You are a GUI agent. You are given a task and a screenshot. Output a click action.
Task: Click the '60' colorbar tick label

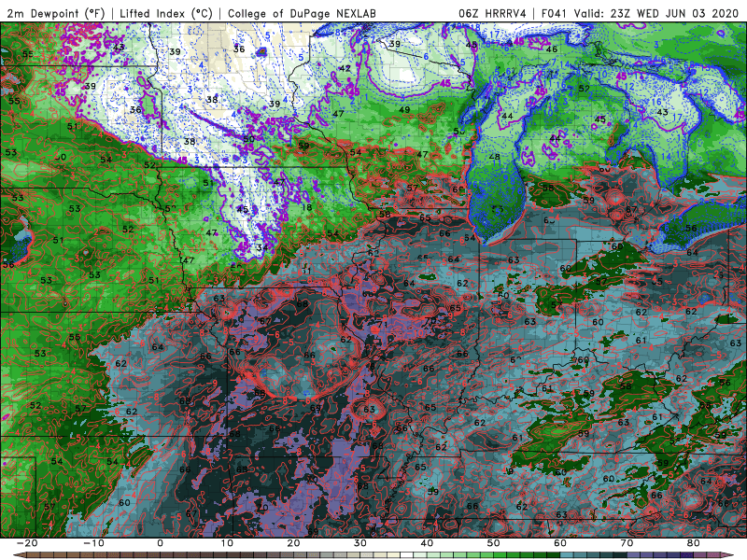pyautogui.click(x=560, y=543)
